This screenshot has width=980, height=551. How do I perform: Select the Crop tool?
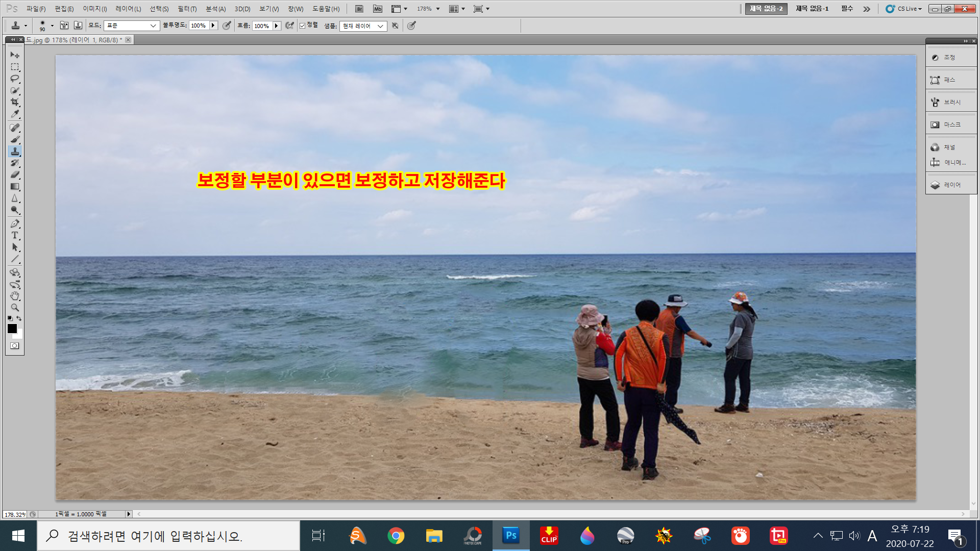(15, 103)
